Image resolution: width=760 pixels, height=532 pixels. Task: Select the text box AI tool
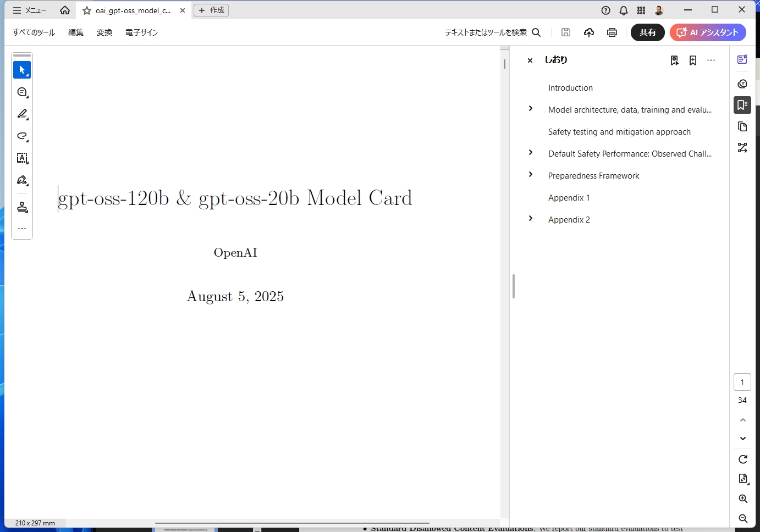22,158
